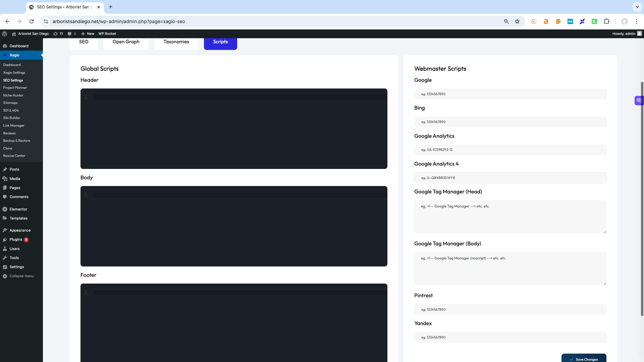
Task: Click into the Header script editor
Action: click(x=234, y=129)
